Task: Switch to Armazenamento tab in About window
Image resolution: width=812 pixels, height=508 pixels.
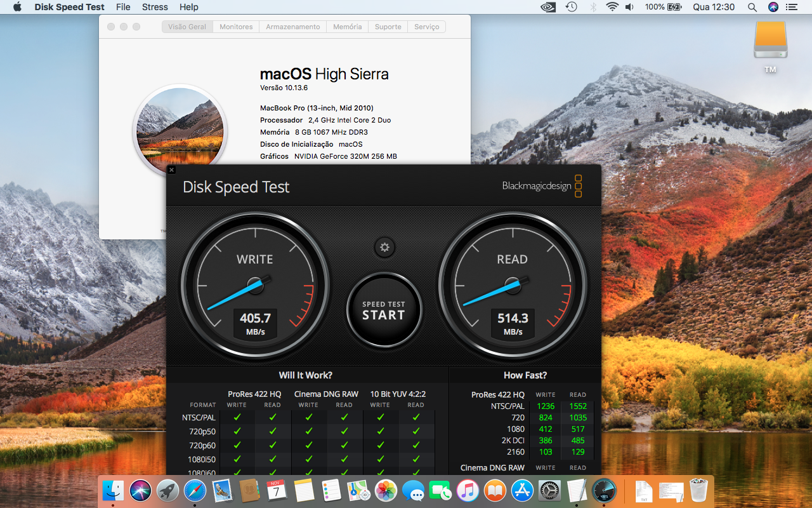Action: coord(292,27)
